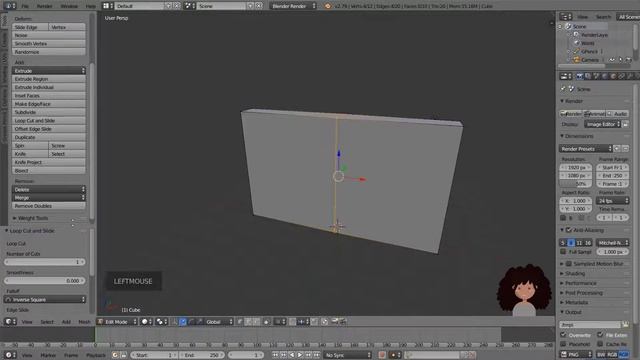Click the Loop Cut and Slide button

tap(49, 120)
